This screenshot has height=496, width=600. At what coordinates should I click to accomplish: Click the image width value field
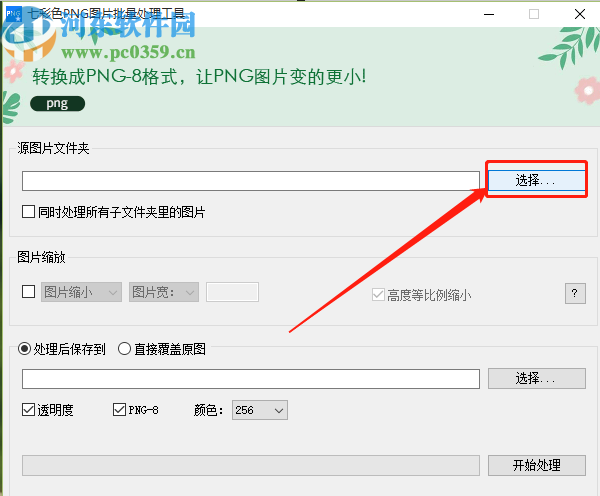tap(232, 292)
